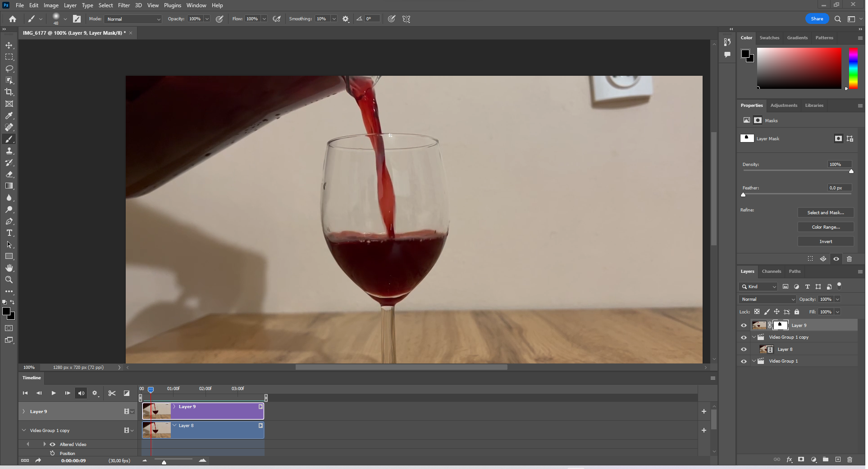Select the Rectangle shape tool

9,256
